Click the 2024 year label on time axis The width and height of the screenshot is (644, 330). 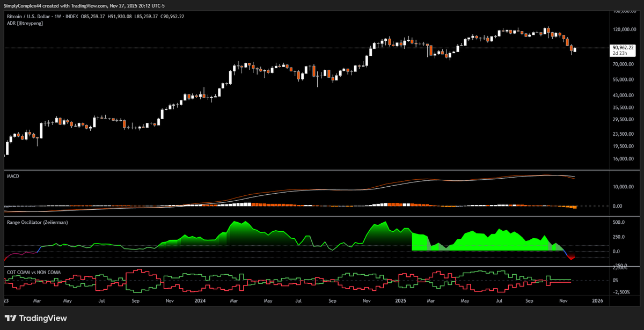(x=201, y=302)
